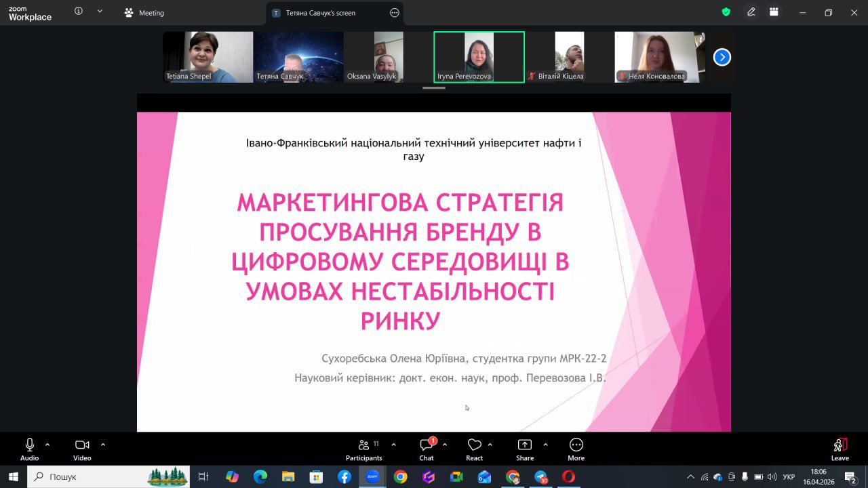The width and height of the screenshot is (868, 488).
Task: Open the Chat panel
Action: pos(427,449)
